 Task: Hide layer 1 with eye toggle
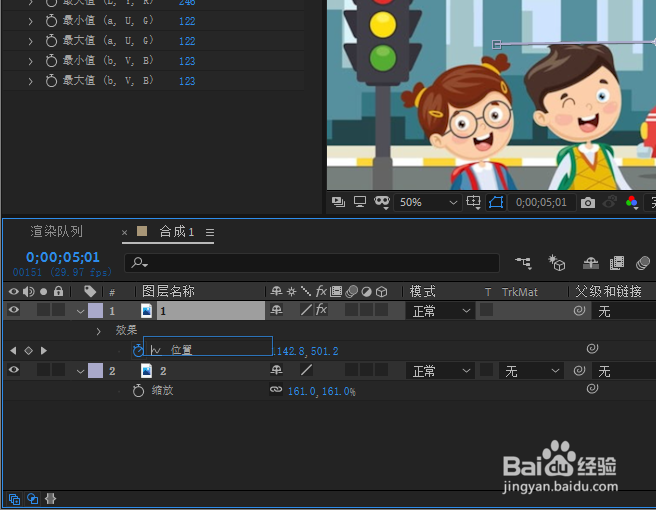[14, 310]
